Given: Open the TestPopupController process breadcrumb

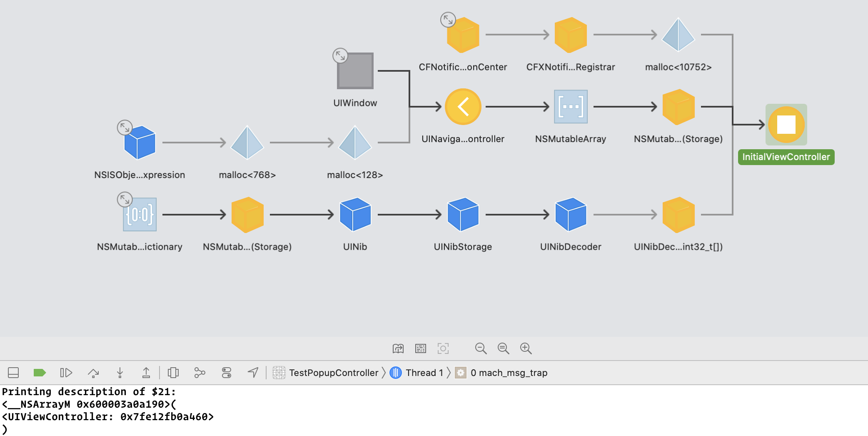Looking at the screenshot, I should 326,373.
